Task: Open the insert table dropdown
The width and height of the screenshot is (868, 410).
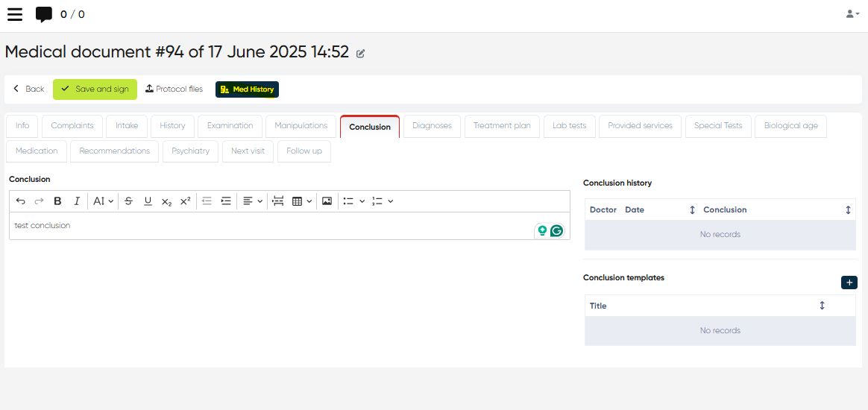Action: click(301, 201)
